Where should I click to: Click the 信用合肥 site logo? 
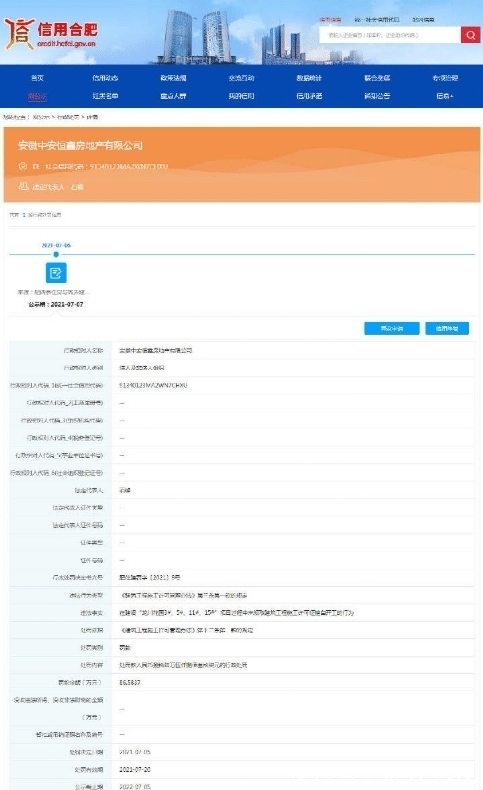pos(50,33)
